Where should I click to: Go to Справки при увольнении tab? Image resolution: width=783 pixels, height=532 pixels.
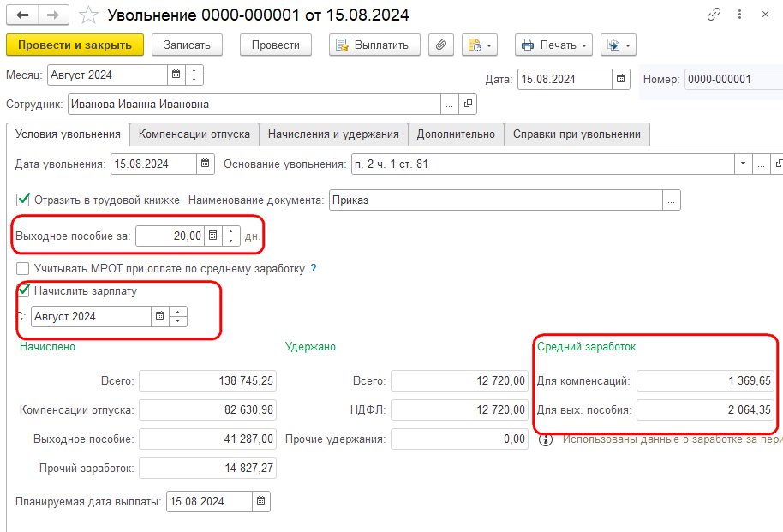coord(577,134)
